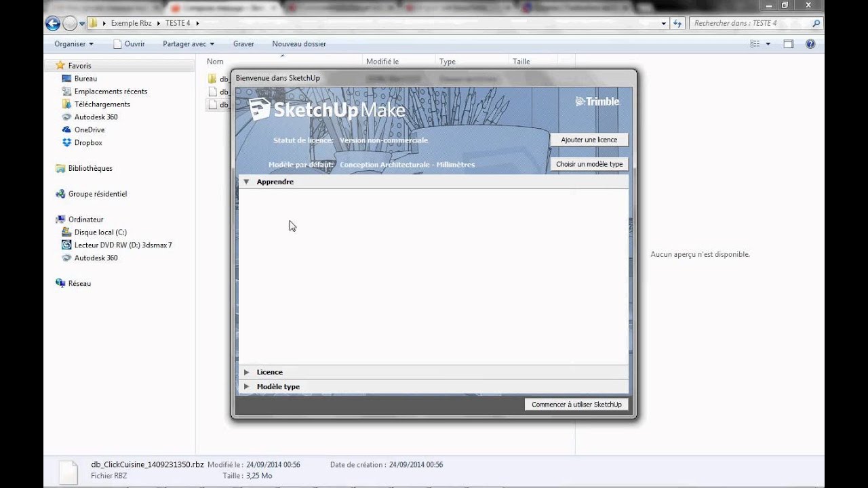Open the Organiser dropdown menu
Viewport: 868px width, 488px height.
(74, 44)
